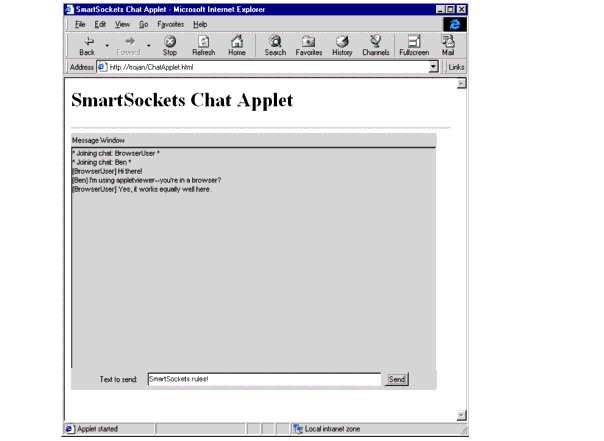Click the scrollbar down arrow
The image size is (604, 441).
click(461, 415)
